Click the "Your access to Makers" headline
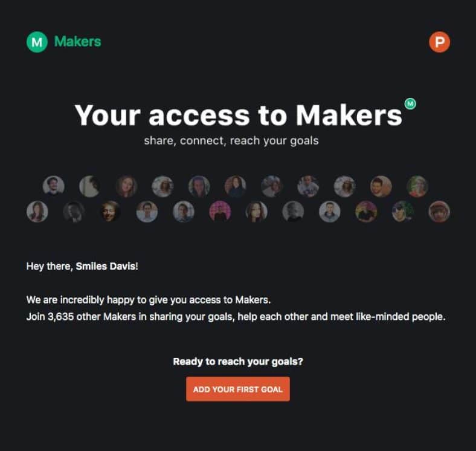The height and width of the screenshot is (451, 476). point(239,115)
